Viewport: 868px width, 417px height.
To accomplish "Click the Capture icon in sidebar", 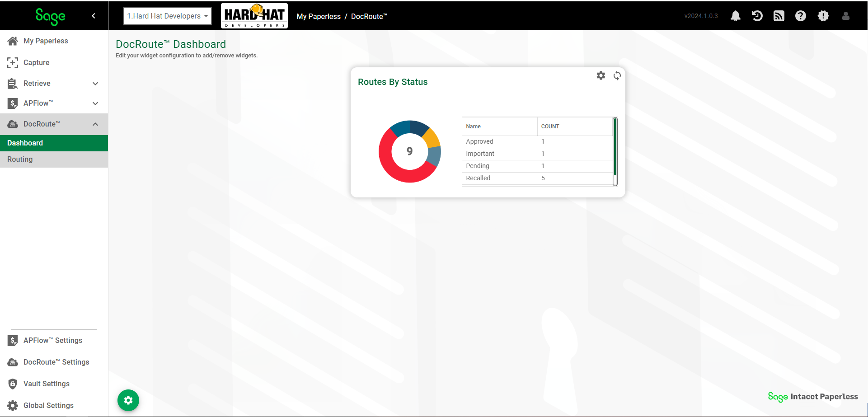I will point(13,63).
